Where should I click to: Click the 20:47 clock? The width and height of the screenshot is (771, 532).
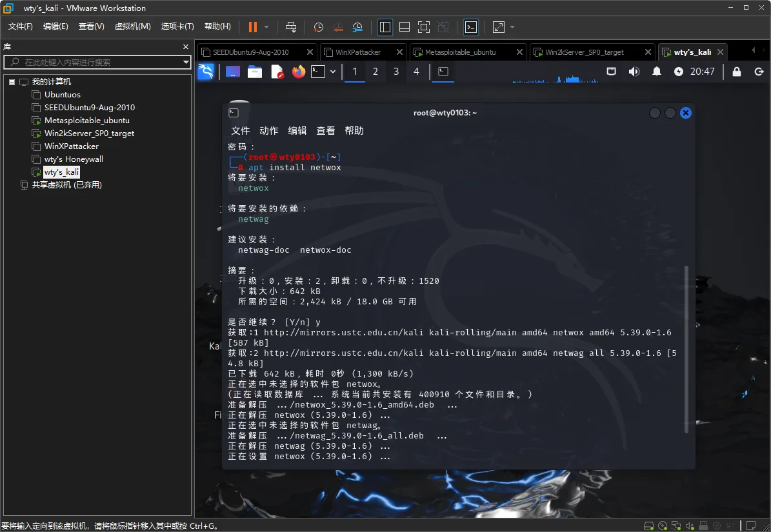[x=702, y=72]
